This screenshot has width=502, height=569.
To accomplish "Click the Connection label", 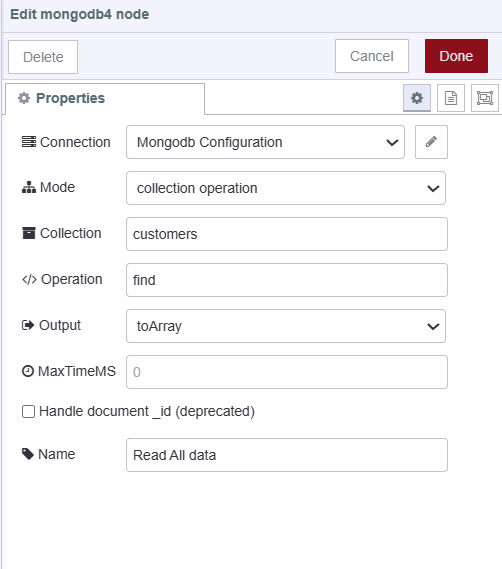I will pos(75,142).
